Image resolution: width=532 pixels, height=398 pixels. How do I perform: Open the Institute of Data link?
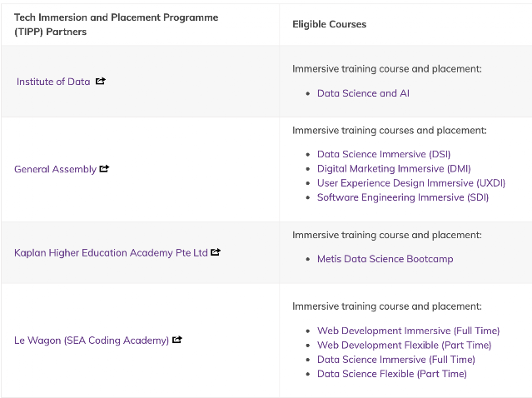(53, 82)
